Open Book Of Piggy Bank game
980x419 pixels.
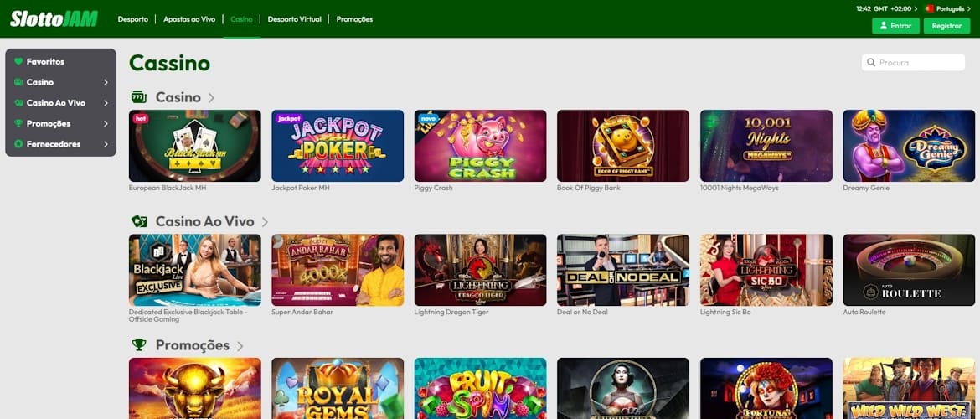coord(623,146)
